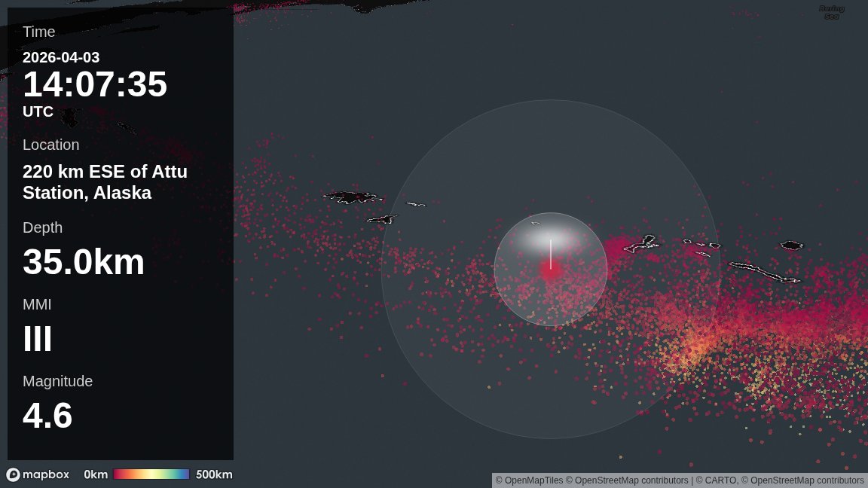
Task: Toggle the Depth readout showing 35.0km
Action: point(84,262)
